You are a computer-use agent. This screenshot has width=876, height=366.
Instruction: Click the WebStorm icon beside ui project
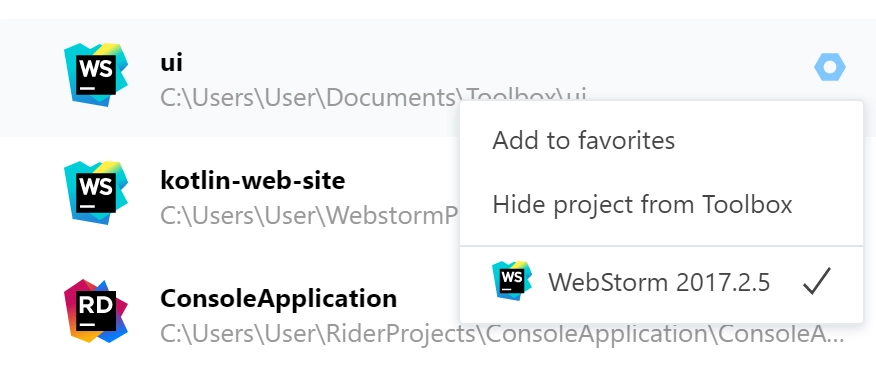(x=96, y=75)
